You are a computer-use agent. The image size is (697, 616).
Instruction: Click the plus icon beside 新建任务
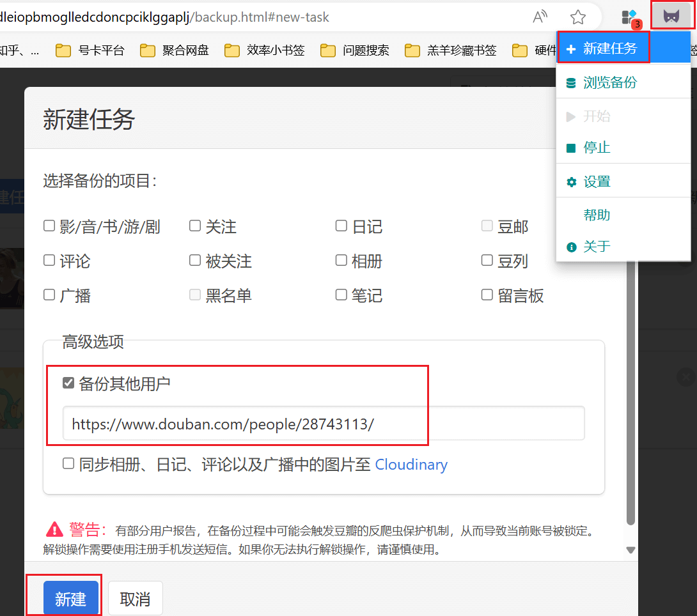[571, 47]
